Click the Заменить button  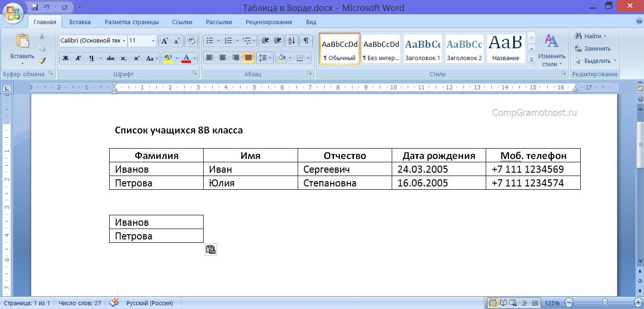593,48
